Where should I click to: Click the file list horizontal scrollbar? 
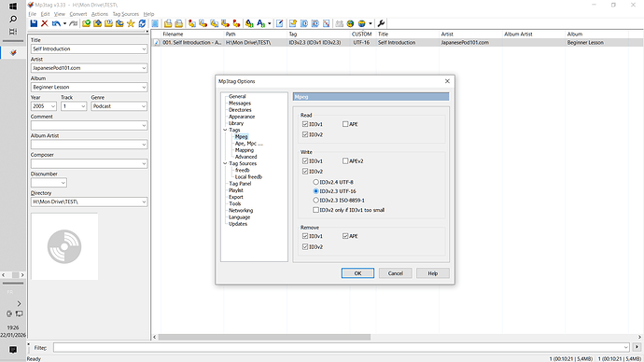tap(264, 337)
